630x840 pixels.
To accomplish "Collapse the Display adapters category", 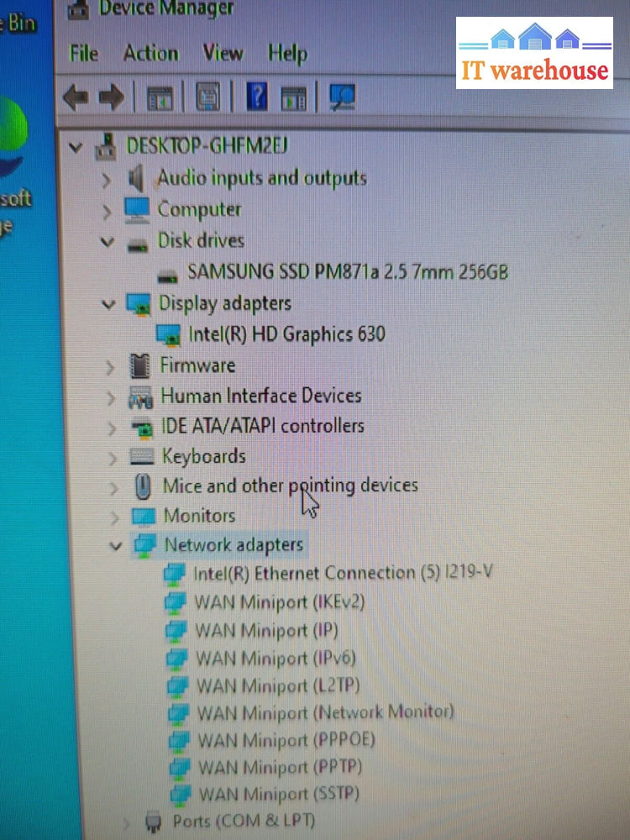I will (108, 304).
